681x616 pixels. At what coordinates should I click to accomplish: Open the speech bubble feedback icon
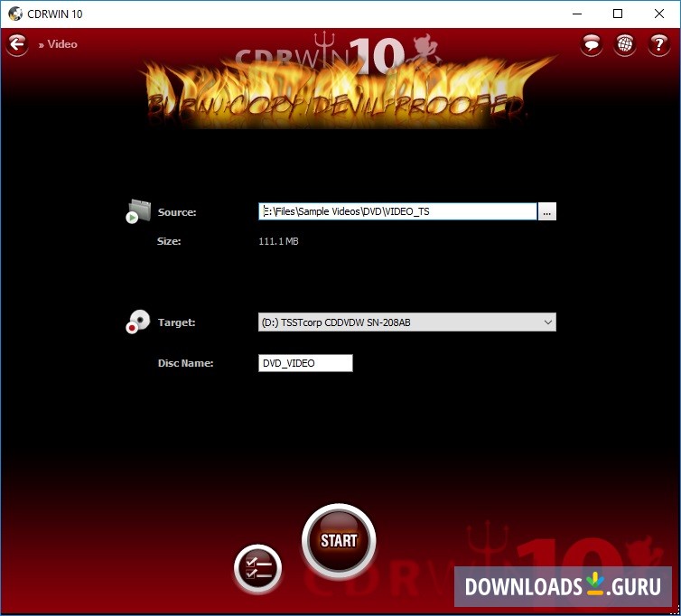click(x=591, y=44)
